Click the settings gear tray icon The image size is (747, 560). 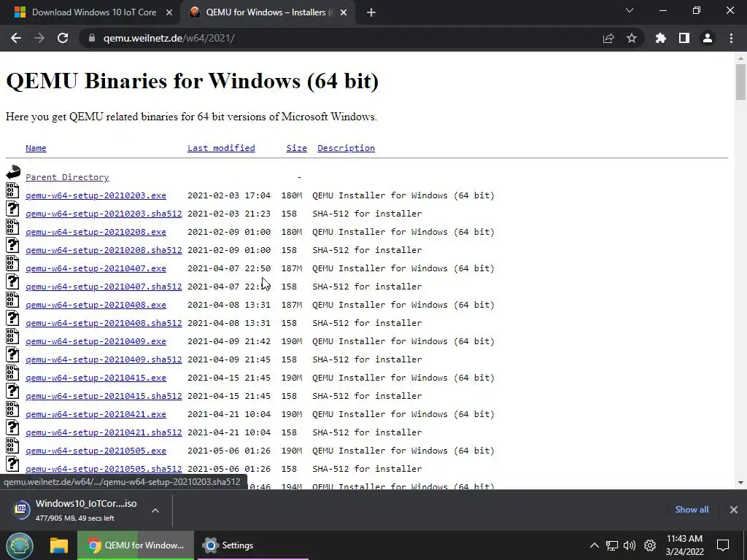pos(650,545)
